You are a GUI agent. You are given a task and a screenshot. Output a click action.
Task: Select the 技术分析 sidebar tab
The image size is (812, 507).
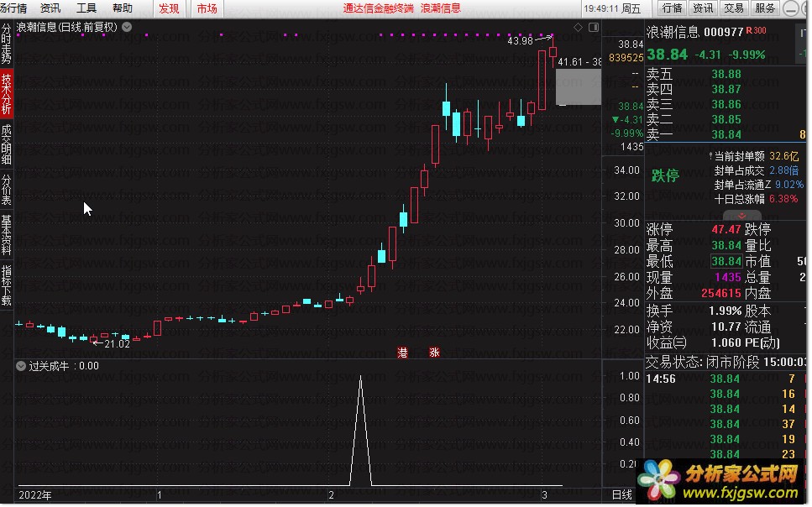pyautogui.click(x=6, y=94)
